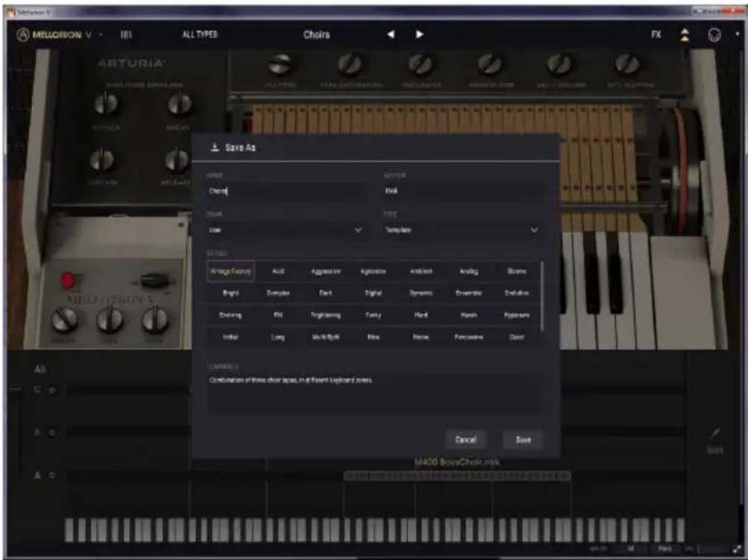
Task: Click the Flutter knob
Action: pyautogui.click(x=280, y=64)
